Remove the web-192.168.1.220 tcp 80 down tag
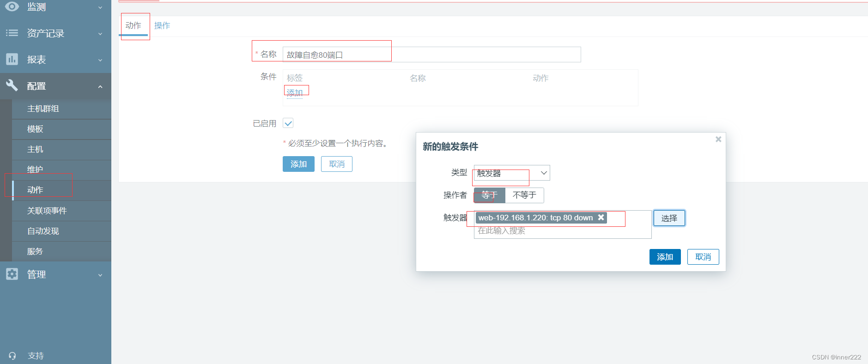The width and height of the screenshot is (868, 364). click(601, 217)
